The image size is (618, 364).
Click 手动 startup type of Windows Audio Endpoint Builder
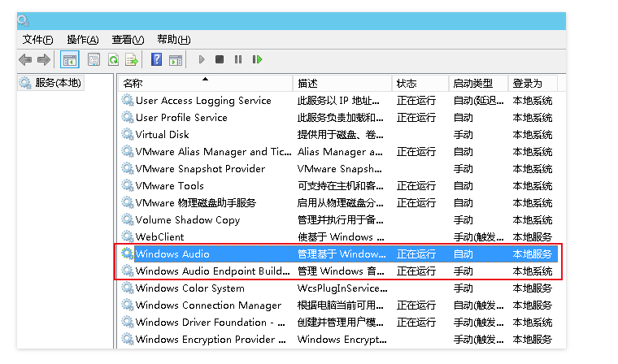(463, 271)
